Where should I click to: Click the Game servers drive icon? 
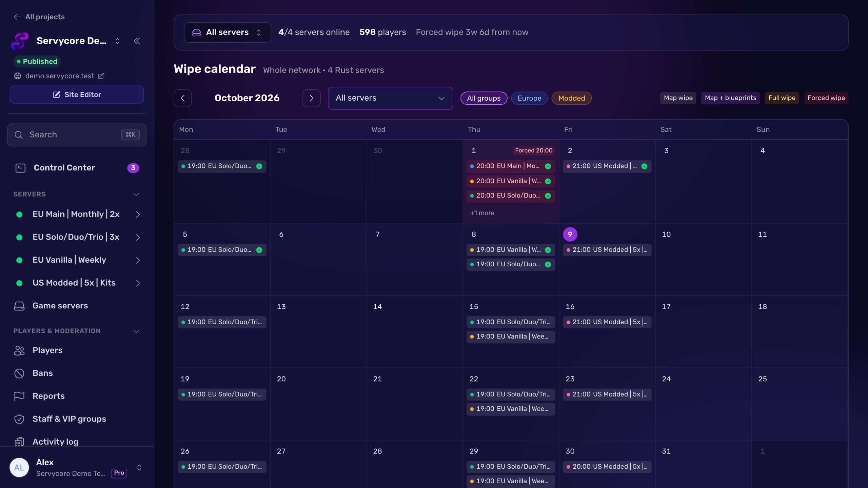coord(19,306)
